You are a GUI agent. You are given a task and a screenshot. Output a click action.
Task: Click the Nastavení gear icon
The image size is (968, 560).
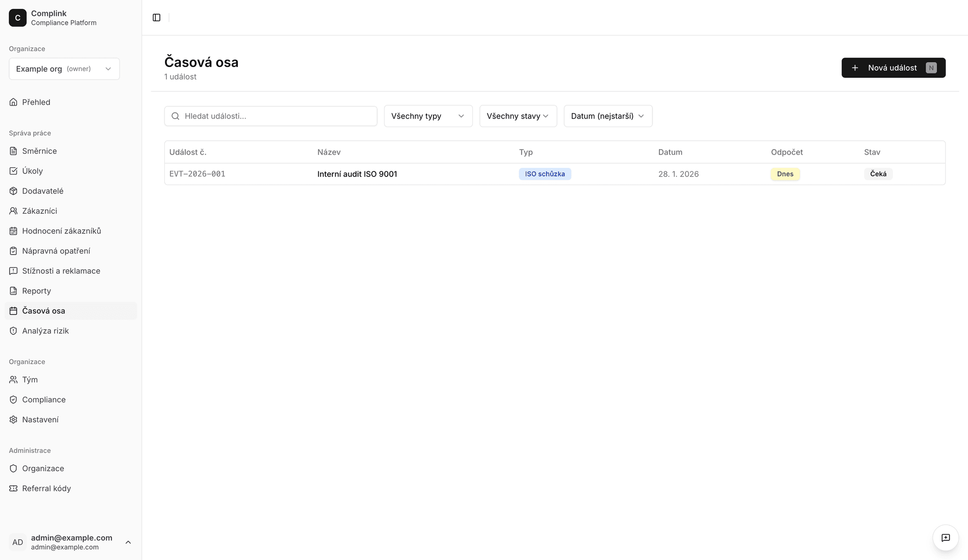coord(14,419)
